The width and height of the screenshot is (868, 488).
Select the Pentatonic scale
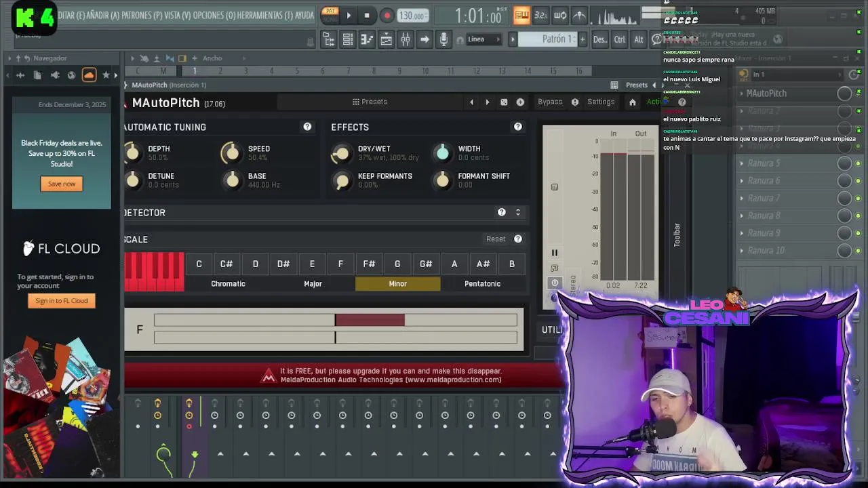coord(482,283)
